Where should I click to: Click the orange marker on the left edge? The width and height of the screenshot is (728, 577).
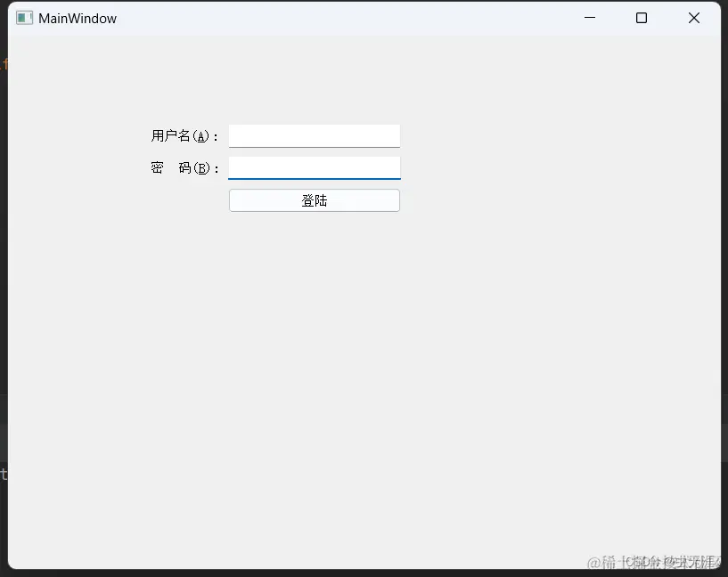[4, 65]
